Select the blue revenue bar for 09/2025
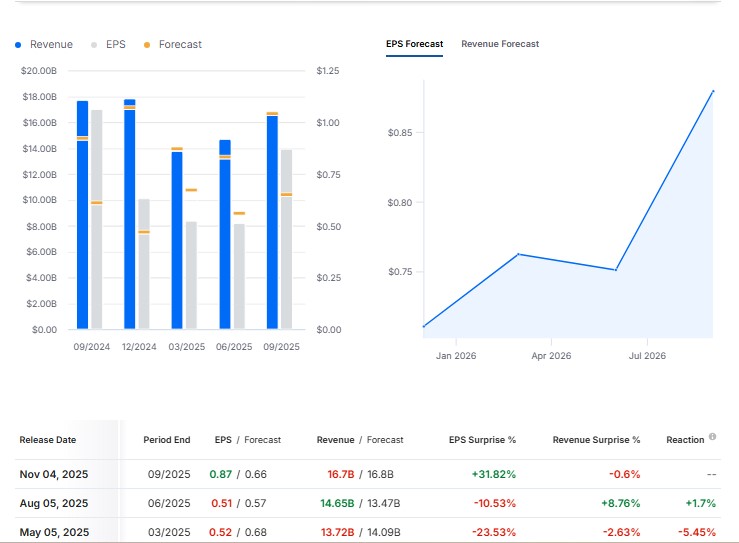739x543 pixels. 272,225
